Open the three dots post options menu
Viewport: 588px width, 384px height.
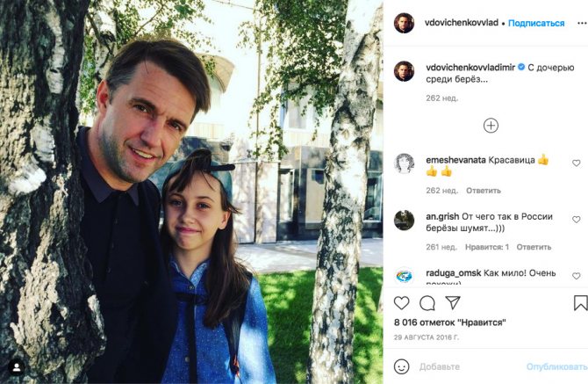tap(582, 23)
